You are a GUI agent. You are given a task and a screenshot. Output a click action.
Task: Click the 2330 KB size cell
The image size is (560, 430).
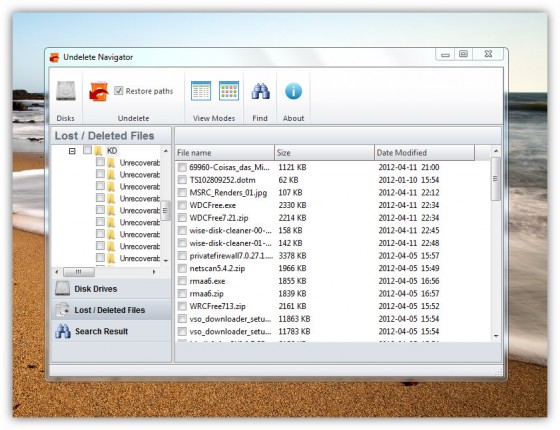tap(292, 205)
